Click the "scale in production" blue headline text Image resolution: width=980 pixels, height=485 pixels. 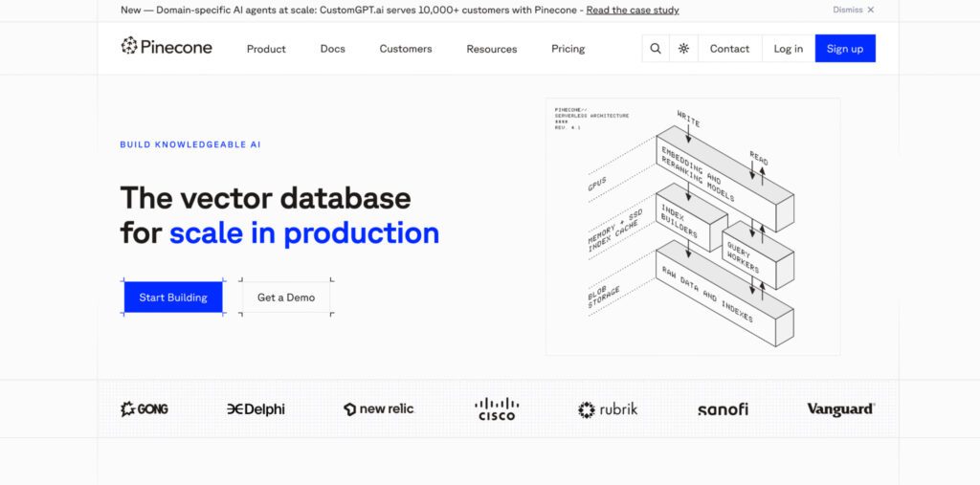pos(304,233)
